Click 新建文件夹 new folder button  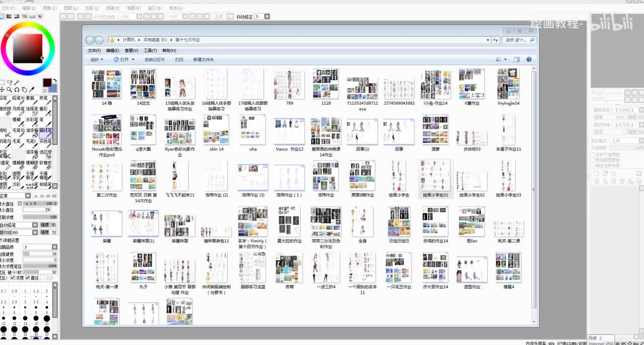point(203,59)
